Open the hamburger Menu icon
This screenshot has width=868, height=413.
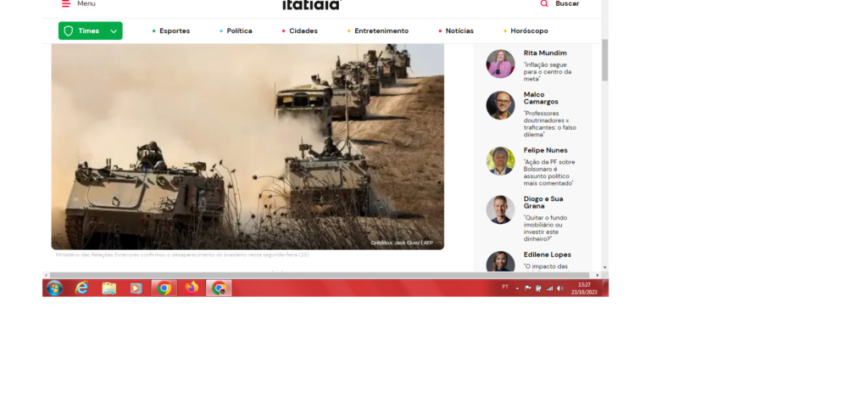pyautogui.click(x=66, y=3)
